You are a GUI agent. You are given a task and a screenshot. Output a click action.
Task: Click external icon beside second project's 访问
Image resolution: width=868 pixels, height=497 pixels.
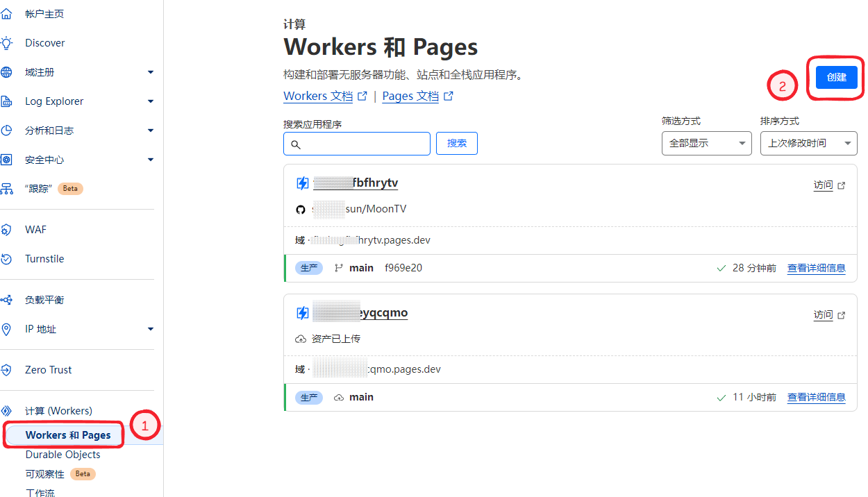[842, 315]
